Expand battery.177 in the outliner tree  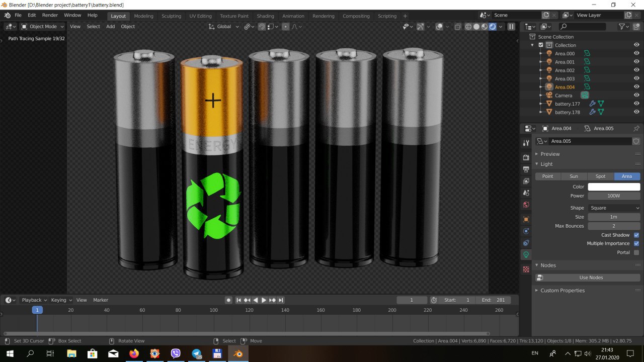(x=541, y=104)
